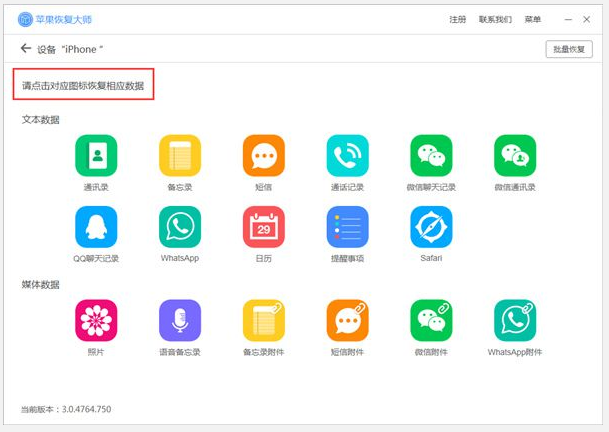Minimize the recovery app window

point(568,19)
